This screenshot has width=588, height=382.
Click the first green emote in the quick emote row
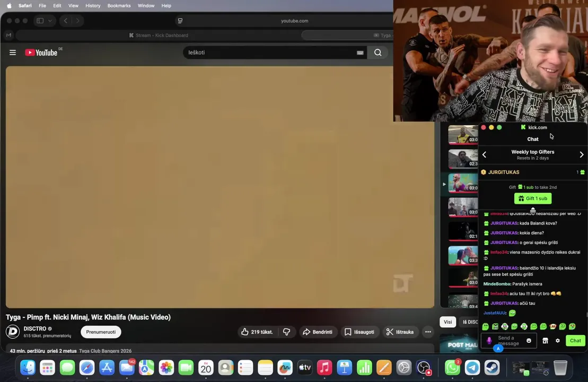(x=486, y=326)
